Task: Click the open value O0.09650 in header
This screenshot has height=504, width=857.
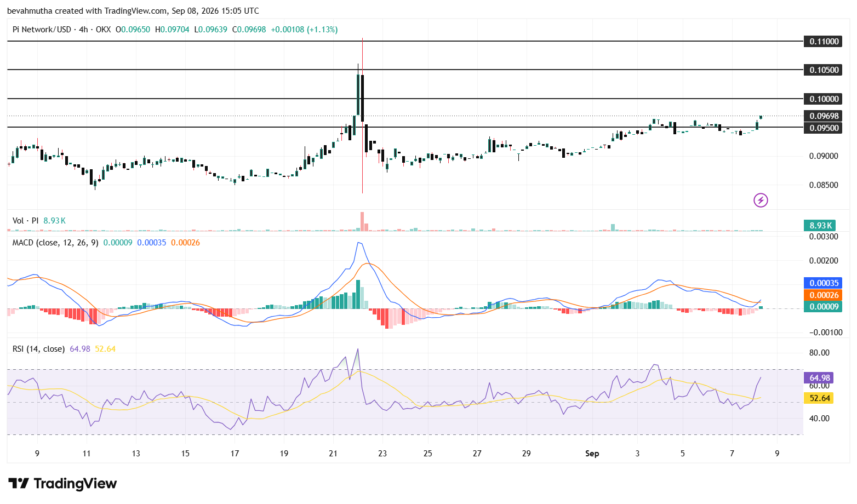Action: [x=133, y=30]
